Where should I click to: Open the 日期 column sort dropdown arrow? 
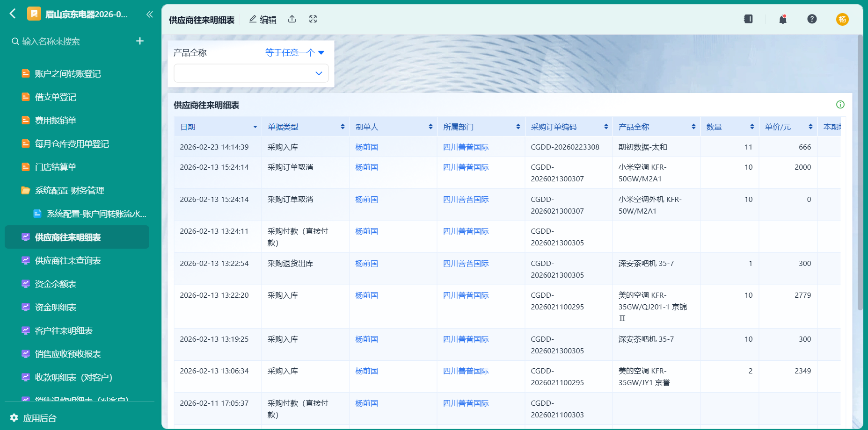255,127
